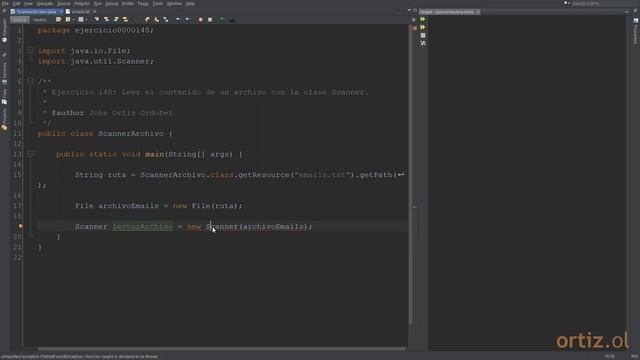Click the Find Previous Occurrence icon
This screenshot has width=640, height=360.
107,20
